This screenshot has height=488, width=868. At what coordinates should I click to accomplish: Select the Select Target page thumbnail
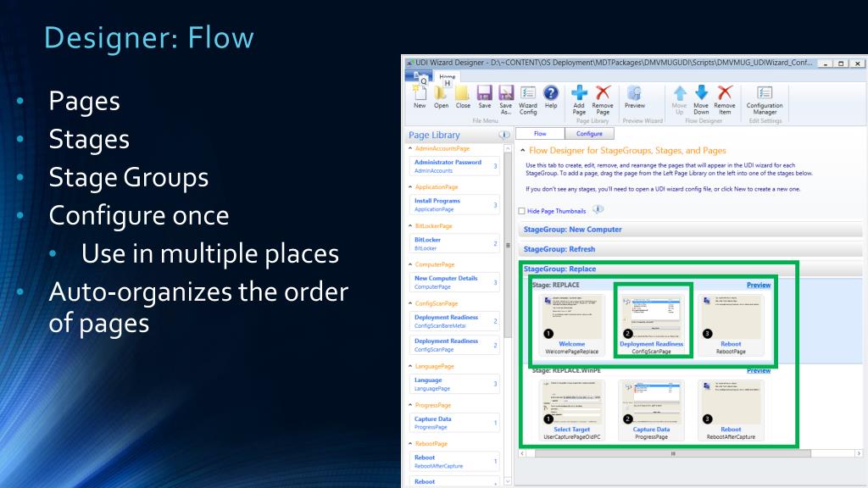pyautogui.click(x=572, y=410)
